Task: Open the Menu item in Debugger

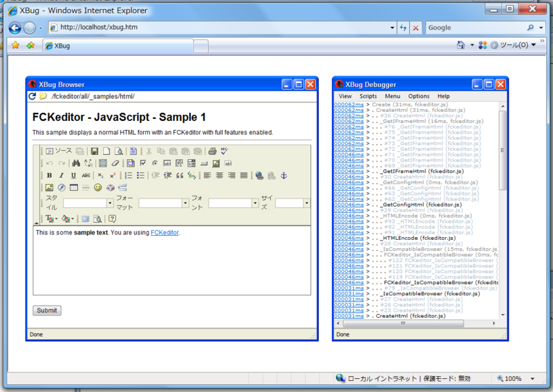Action: [393, 96]
